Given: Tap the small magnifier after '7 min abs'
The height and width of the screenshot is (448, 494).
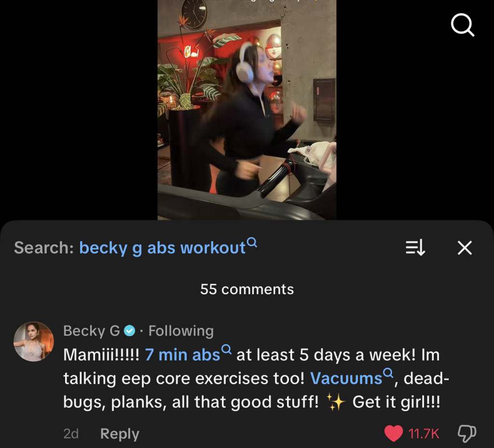Looking at the screenshot, I should [227, 350].
